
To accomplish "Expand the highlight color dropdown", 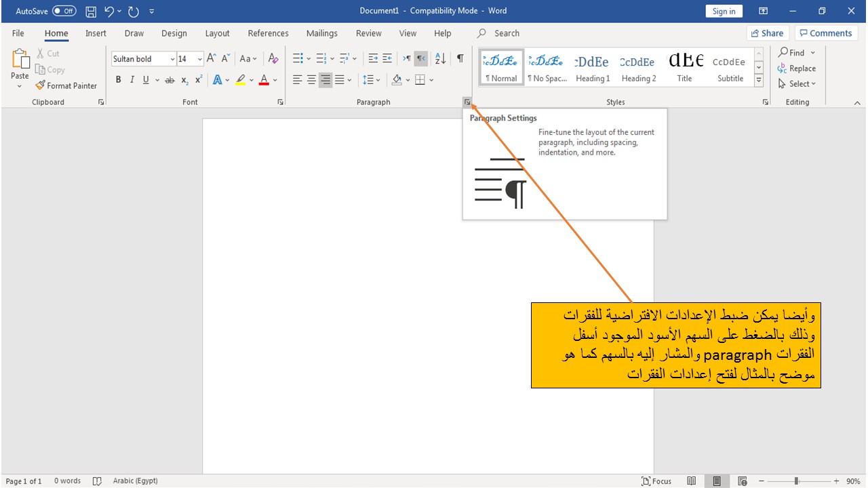I will pos(250,79).
